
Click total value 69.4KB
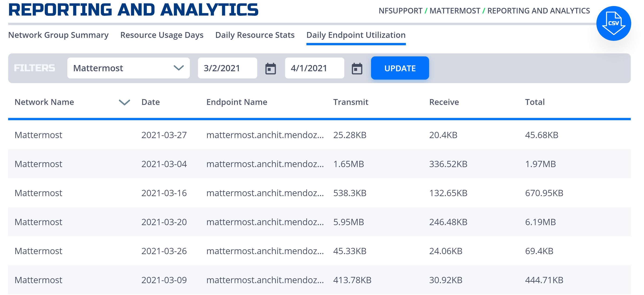pos(539,251)
